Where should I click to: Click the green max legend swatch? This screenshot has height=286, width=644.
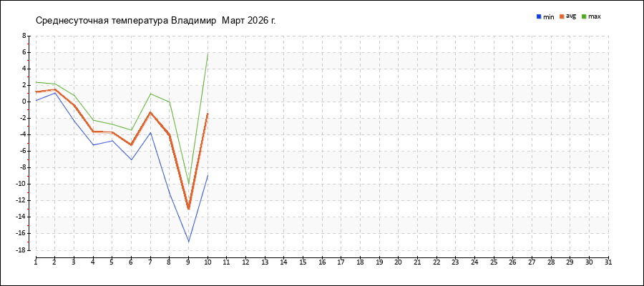pos(584,16)
